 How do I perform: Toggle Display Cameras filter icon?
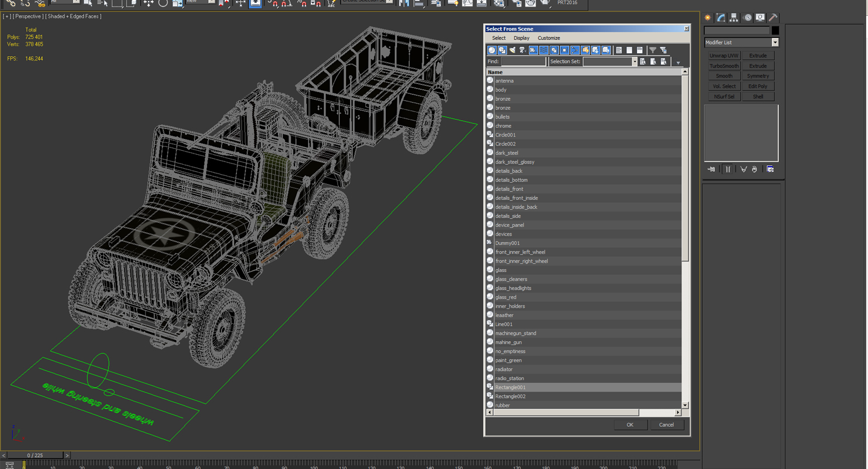(523, 50)
